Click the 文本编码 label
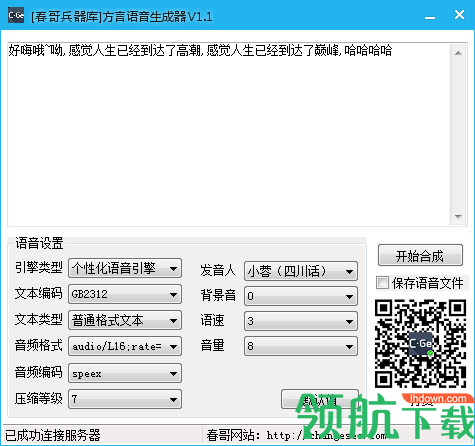The width and height of the screenshot is (475, 446). tap(39, 293)
